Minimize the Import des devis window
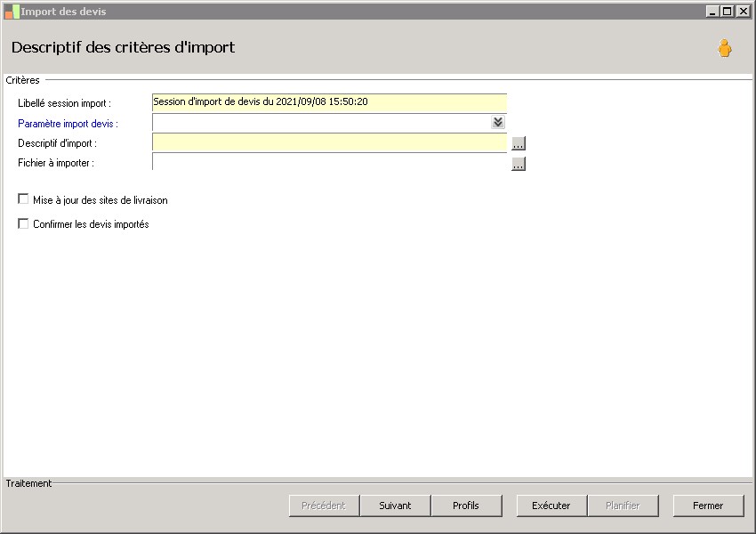Viewport: 756px width, 534px height. [x=712, y=11]
